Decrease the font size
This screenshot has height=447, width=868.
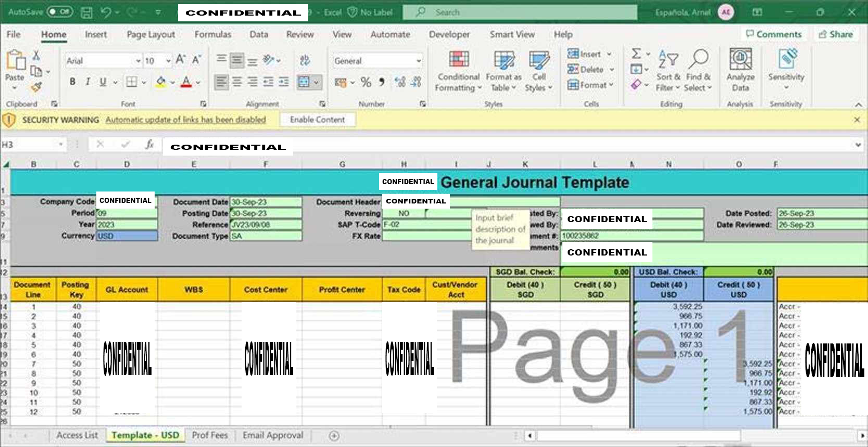[196, 60]
